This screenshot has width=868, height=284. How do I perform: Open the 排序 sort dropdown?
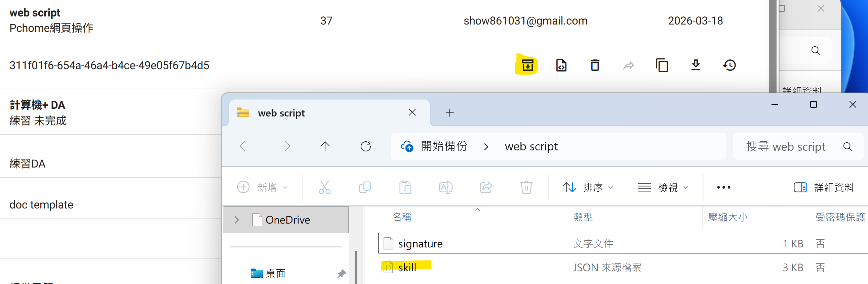(x=588, y=187)
